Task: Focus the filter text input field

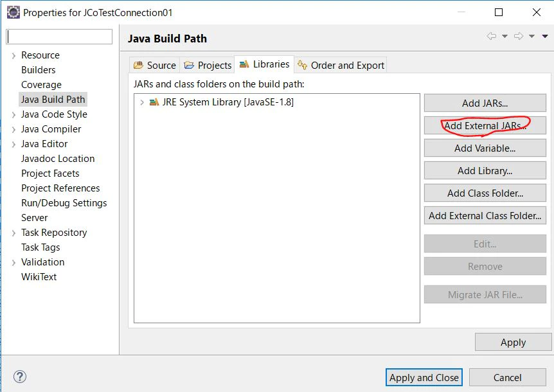Action: (x=59, y=37)
